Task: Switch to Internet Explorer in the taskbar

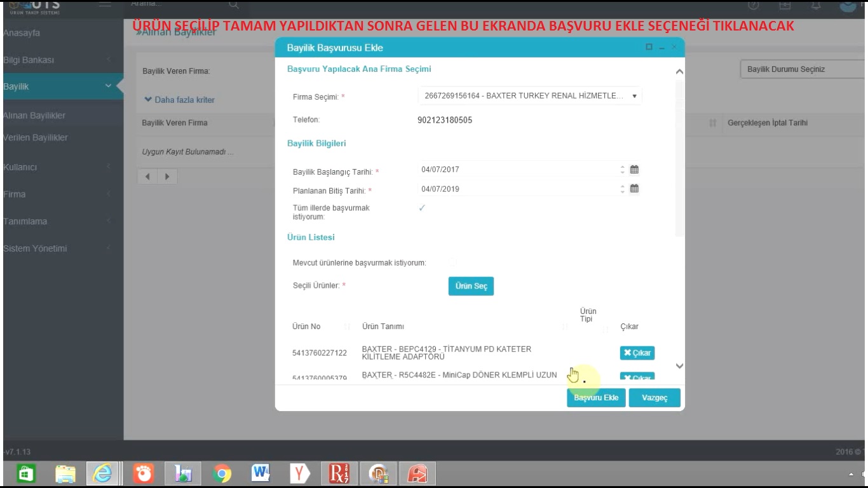Action: 102,473
